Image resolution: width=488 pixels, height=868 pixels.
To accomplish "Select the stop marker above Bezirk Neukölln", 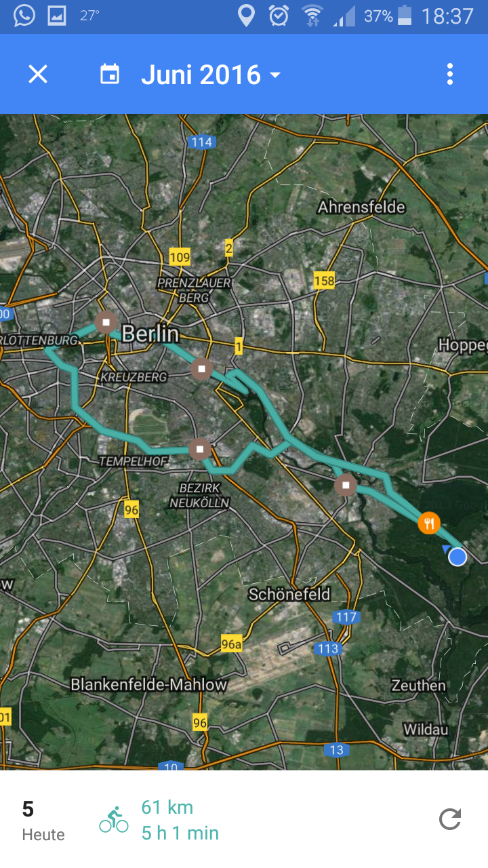I will pos(199,449).
